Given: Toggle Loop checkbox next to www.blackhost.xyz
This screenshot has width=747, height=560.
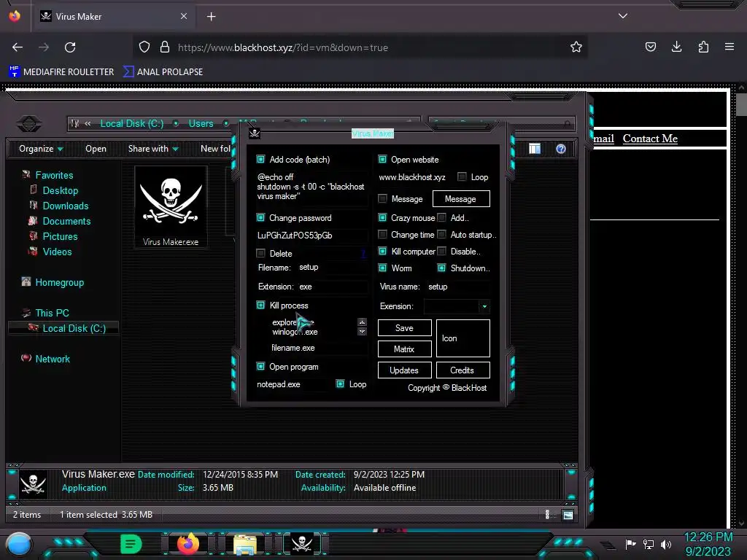Looking at the screenshot, I should [x=462, y=176].
